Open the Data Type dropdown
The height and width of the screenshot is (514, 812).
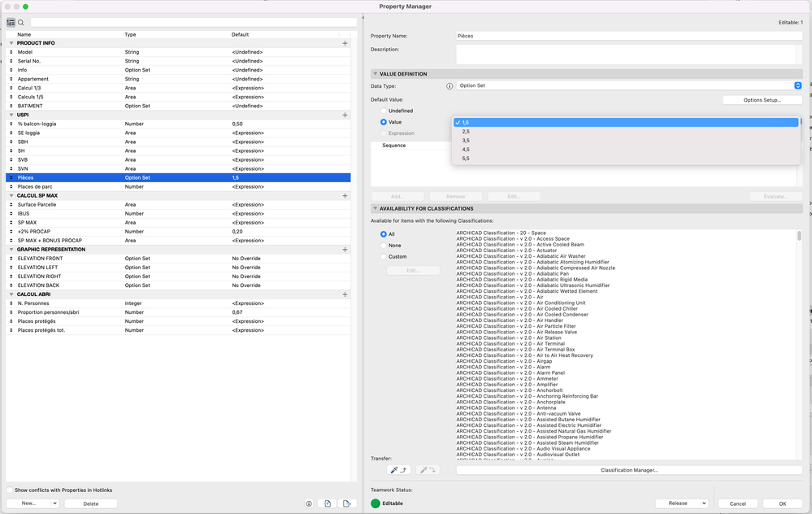click(797, 85)
